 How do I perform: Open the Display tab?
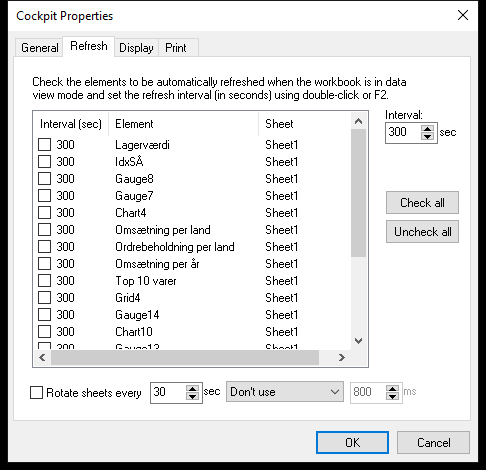pyautogui.click(x=136, y=48)
